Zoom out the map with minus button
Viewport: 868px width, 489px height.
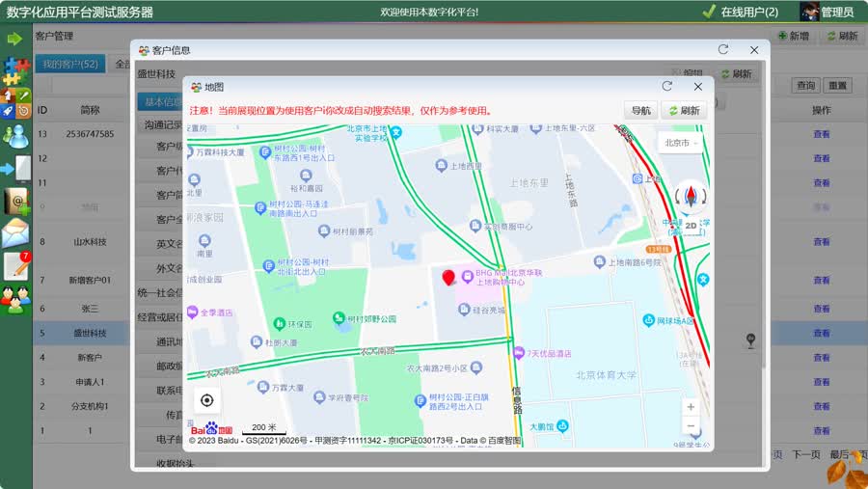[x=690, y=425]
